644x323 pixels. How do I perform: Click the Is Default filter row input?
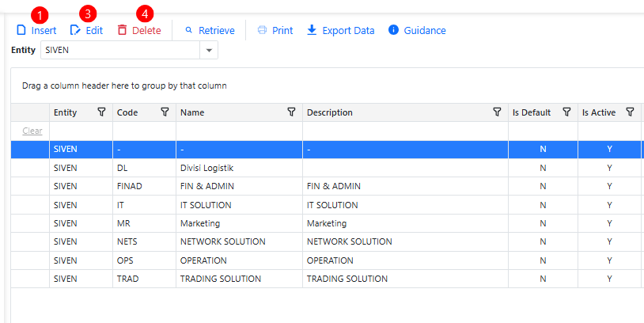point(544,131)
